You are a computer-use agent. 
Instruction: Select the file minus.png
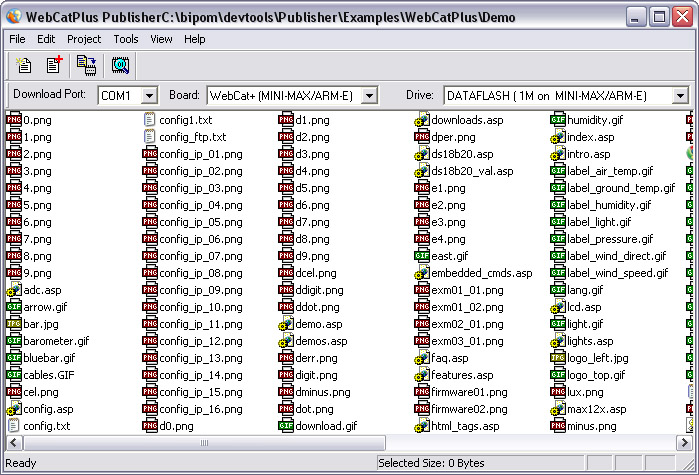pos(592,426)
